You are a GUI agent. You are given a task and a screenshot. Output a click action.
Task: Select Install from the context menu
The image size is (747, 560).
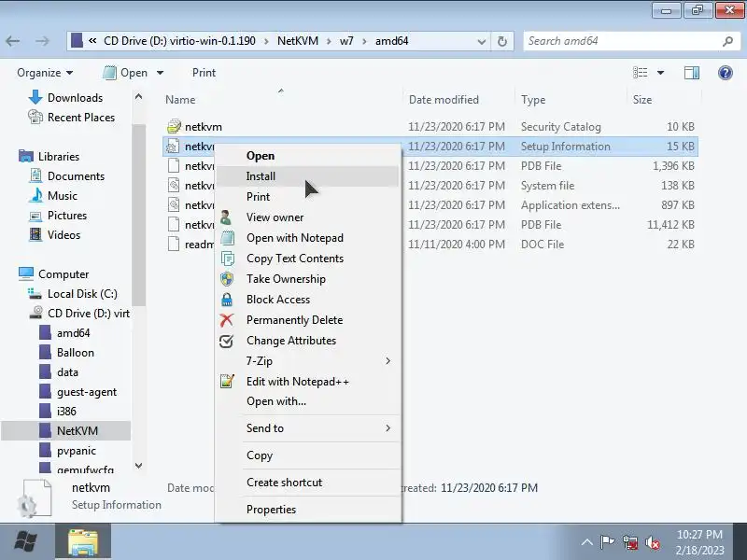point(307,176)
